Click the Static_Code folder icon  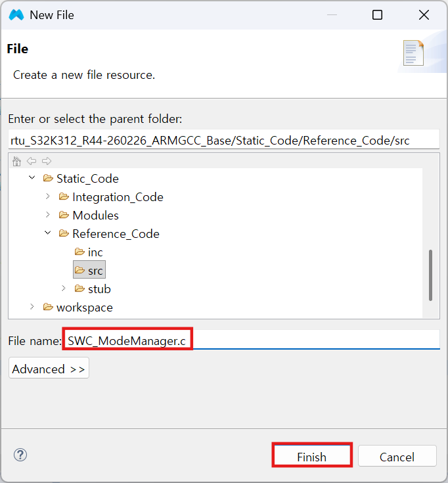pos(48,178)
